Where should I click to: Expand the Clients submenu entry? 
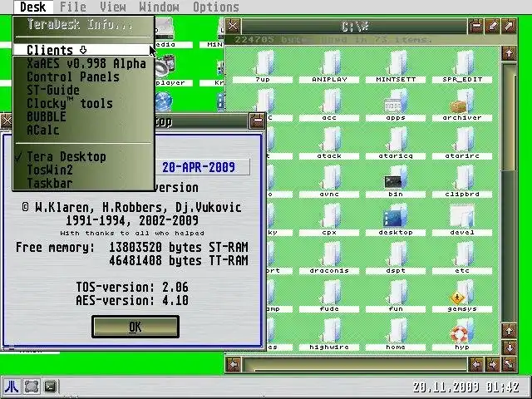[83, 50]
